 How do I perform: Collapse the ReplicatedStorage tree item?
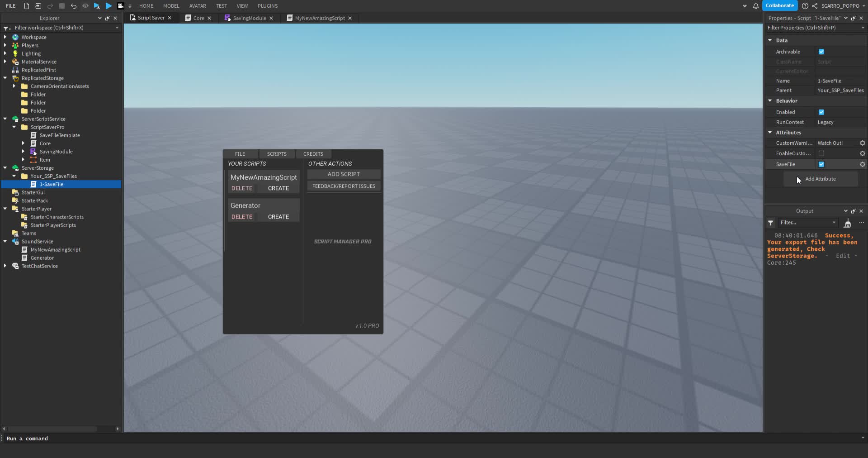[x=5, y=78]
